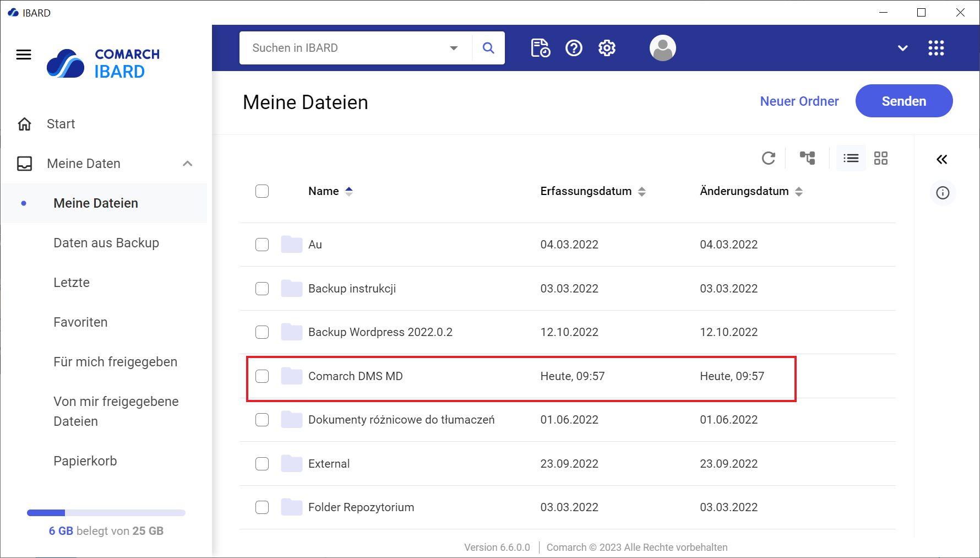Open the hamburger navigation menu

pyautogui.click(x=24, y=55)
